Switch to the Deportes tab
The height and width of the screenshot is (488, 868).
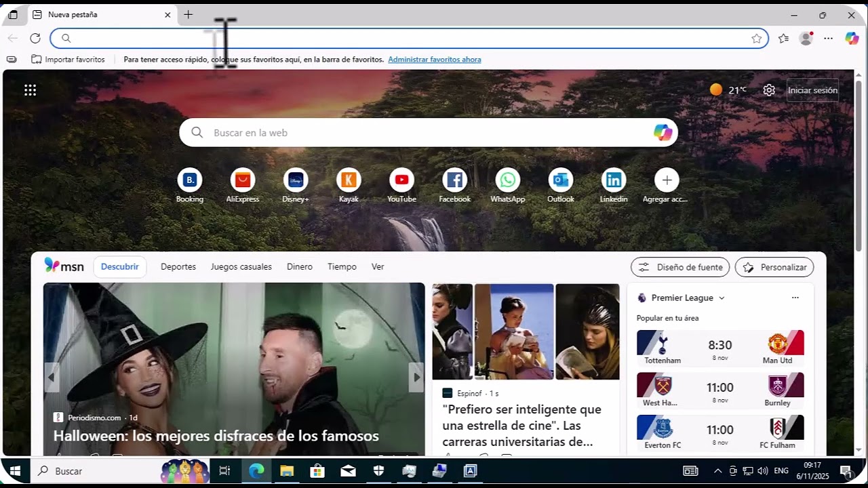pos(178,267)
